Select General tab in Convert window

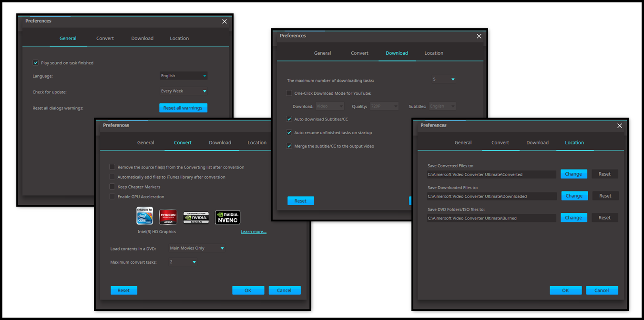(x=146, y=143)
